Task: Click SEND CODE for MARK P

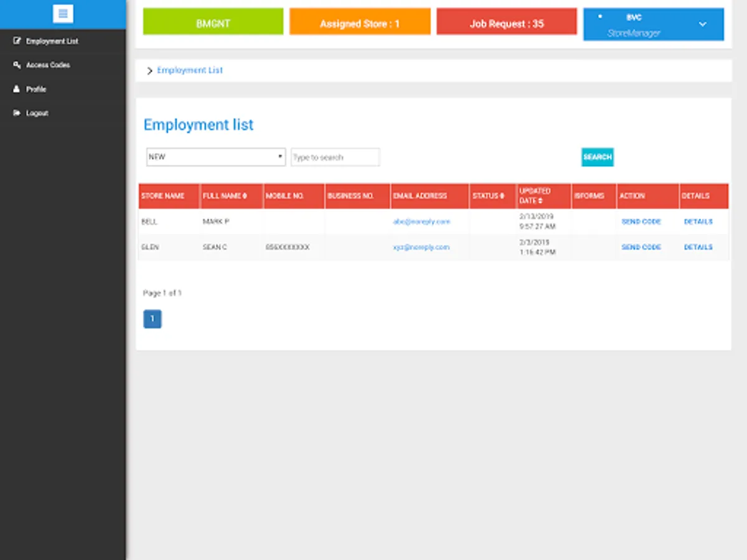Action: (641, 222)
